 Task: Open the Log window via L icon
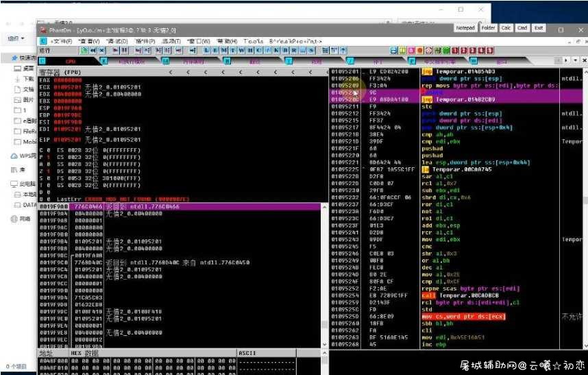point(206,50)
